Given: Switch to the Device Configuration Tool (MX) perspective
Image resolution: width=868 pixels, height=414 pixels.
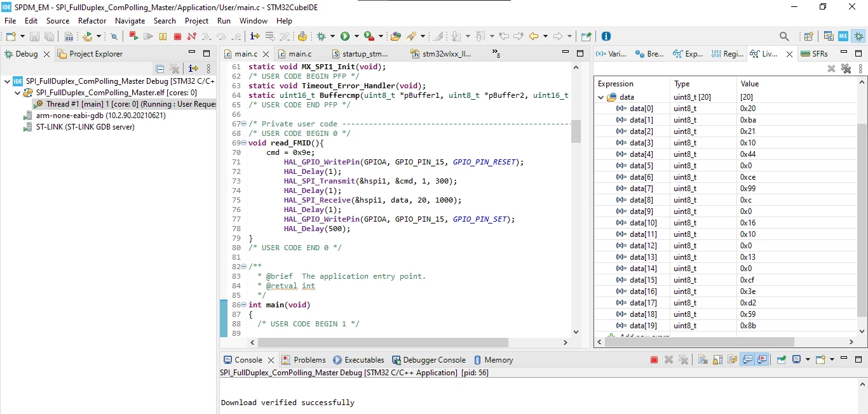Looking at the screenshot, I should (x=843, y=36).
